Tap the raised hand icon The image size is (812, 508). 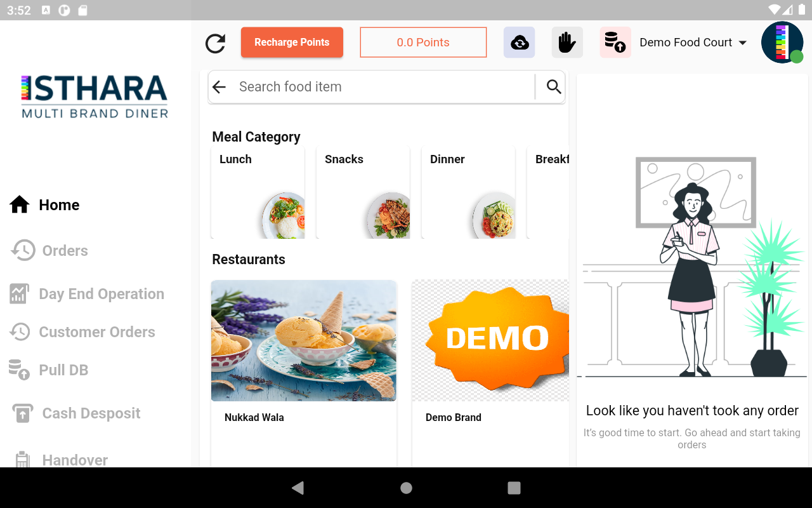(x=567, y=43)
